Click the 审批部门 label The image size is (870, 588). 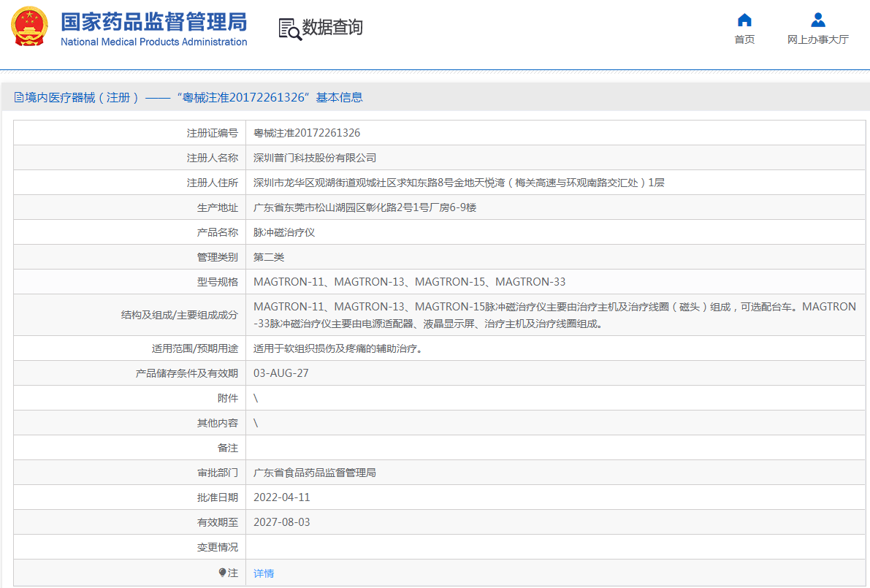(218, 473)
